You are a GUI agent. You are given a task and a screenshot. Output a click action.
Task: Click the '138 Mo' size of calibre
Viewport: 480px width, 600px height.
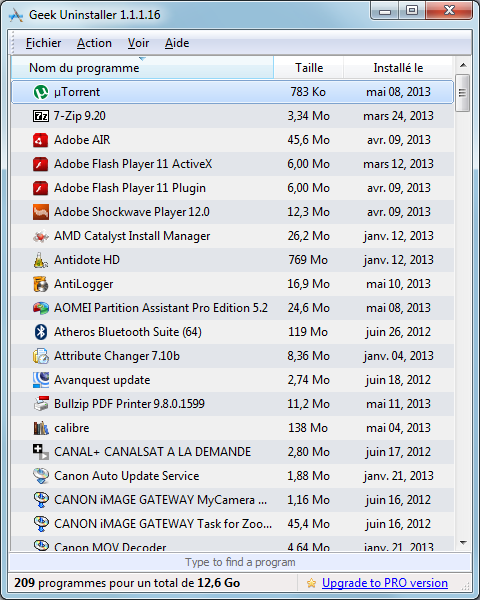(x=308, y=428)
